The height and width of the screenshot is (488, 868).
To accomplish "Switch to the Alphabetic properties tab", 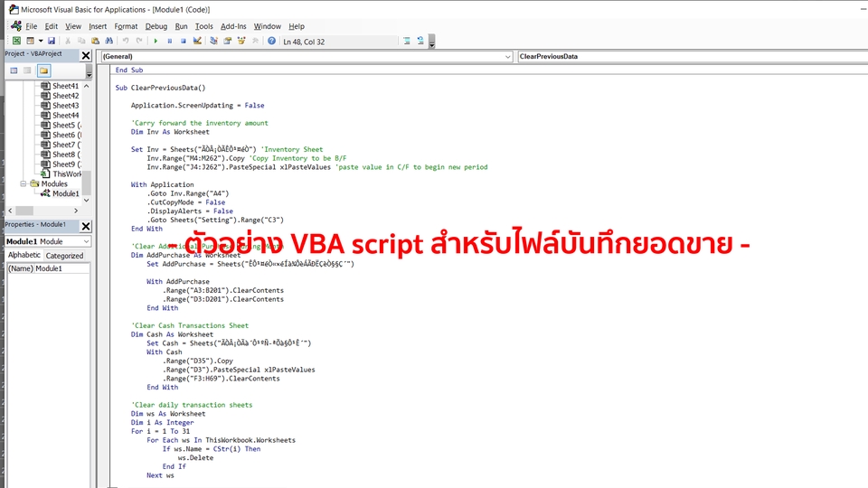I will (x=24, y=255).
